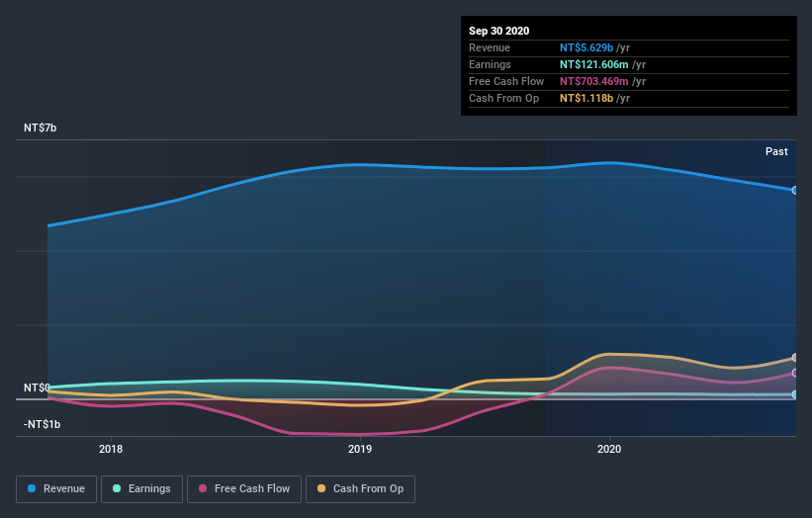
Task: Click the Earnings endpoint marker
Action: [795, 394]
